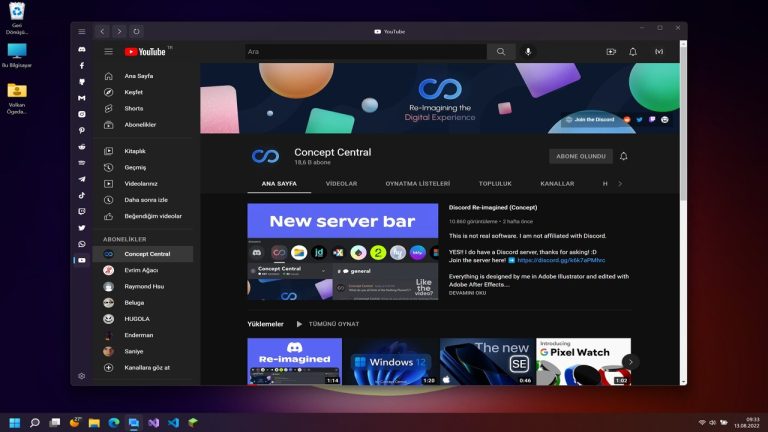Screen dimensions: 768x432
Task: Open the Pixel Watch video thumbnail
Action: (583, 361)
